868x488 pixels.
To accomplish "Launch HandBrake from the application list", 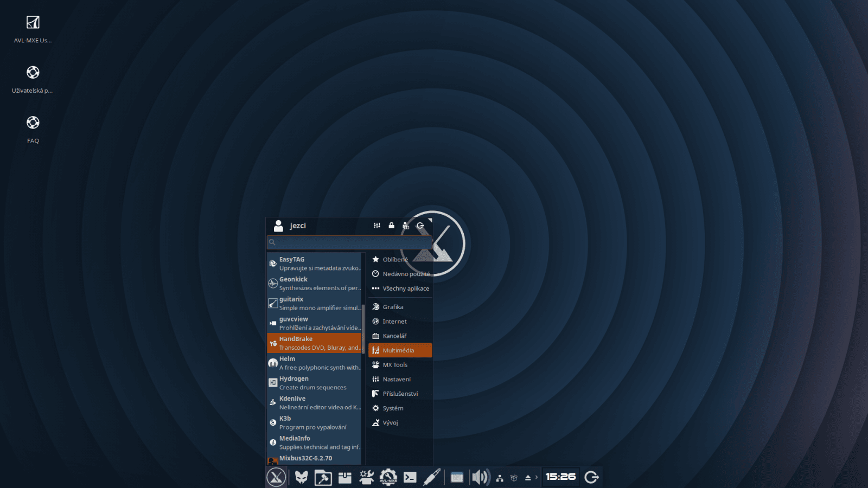I will tap(314, 343).
